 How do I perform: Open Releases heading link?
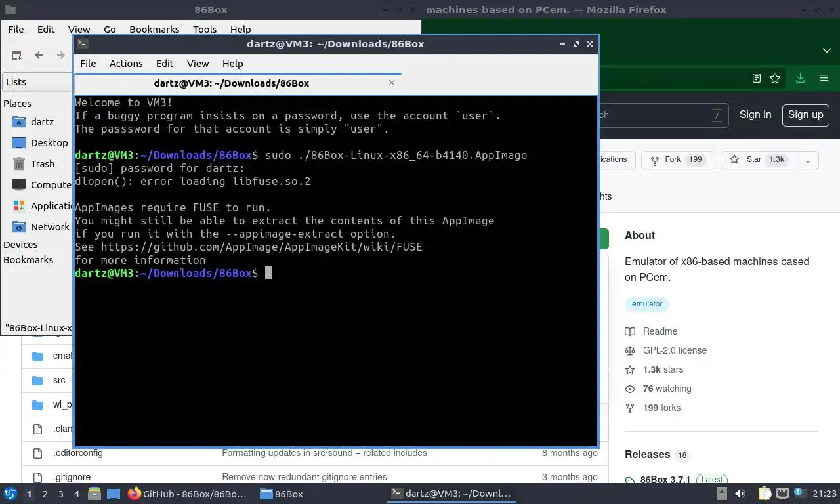pos(647,454)
